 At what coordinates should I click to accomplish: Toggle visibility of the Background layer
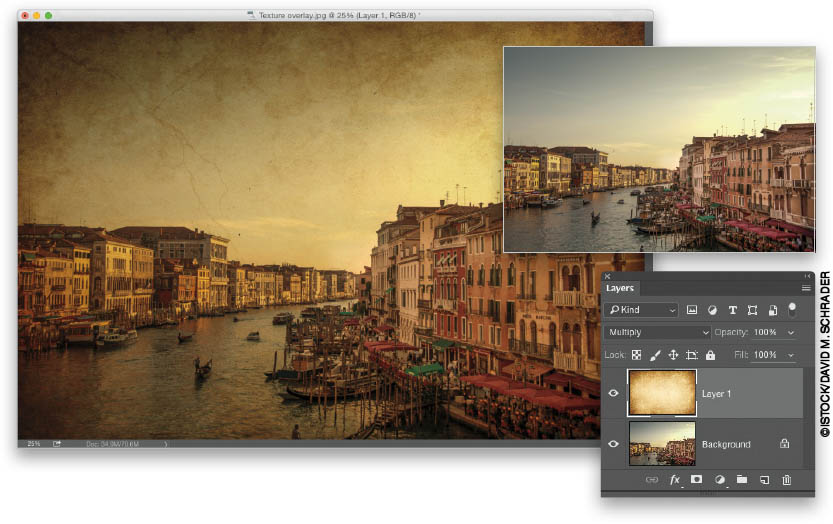pos(614,444)
